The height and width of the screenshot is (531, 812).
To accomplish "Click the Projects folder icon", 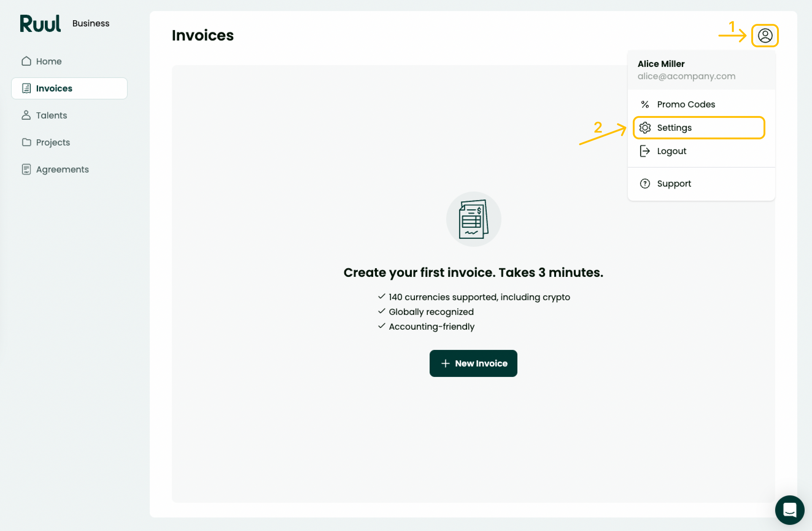I will pos(26,142).
